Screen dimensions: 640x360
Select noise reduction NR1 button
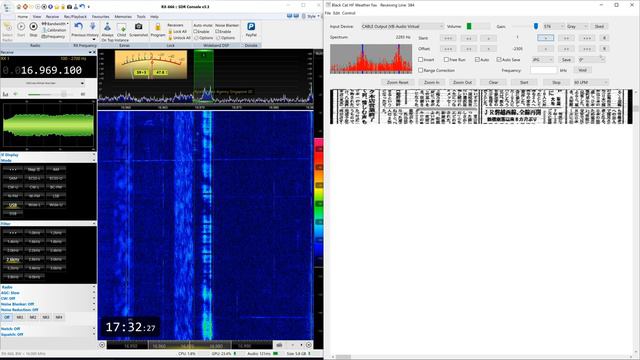pyautogui.click(x=20, y=317)
